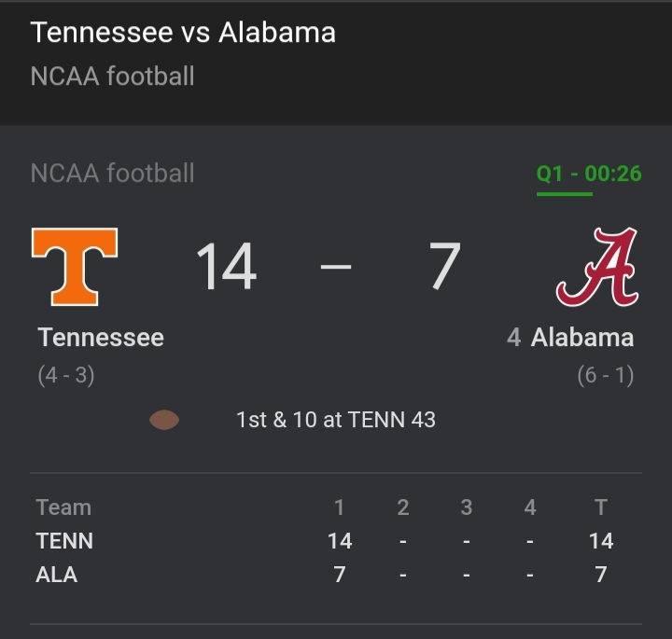The image size is (672, 639).
Task: Click the NCAA football label in score card
Action: [x=112, y=174]
